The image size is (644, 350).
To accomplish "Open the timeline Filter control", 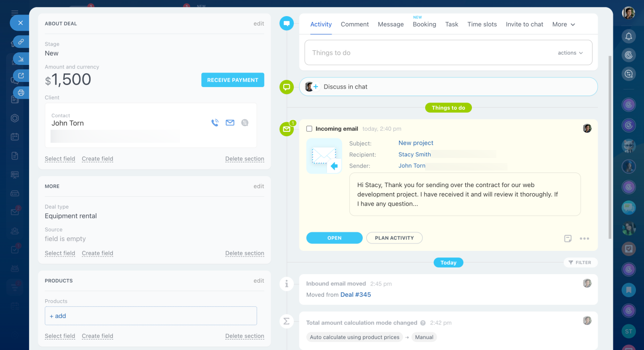I will (x=580, y=262).
